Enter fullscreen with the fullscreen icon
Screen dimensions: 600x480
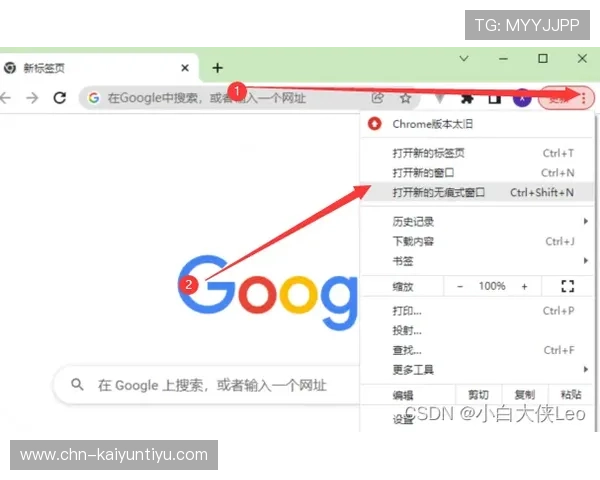(x=567, y=286)
